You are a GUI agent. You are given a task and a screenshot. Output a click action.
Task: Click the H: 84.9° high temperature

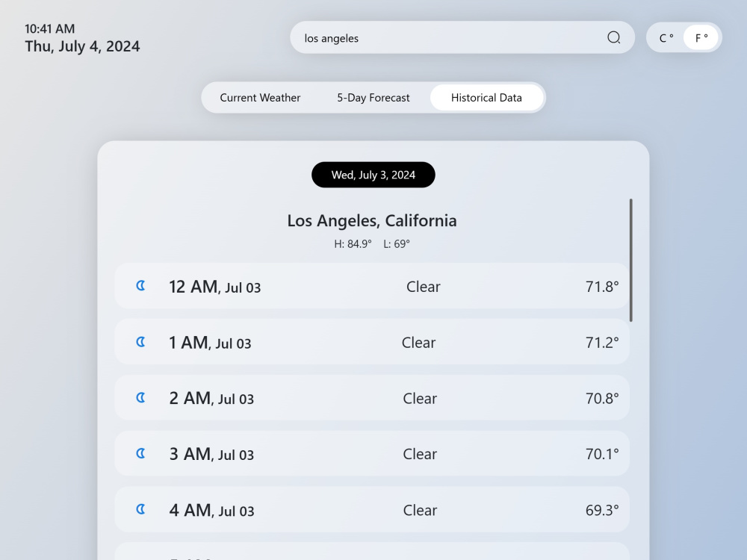coord(353,244)
